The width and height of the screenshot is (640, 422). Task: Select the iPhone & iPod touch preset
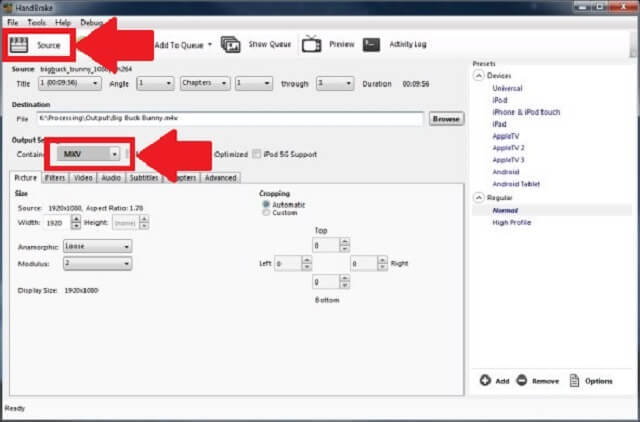(x=526, y=112)
